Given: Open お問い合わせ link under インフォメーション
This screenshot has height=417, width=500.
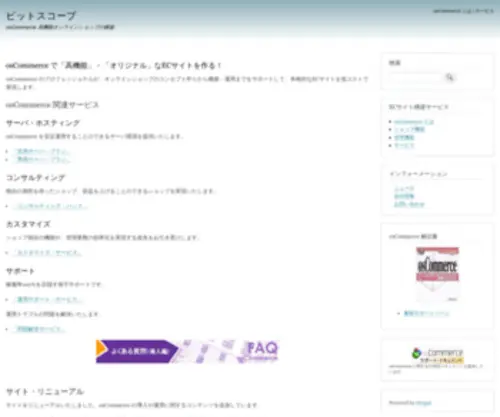Looking at the screenshot, I should (x=409, y=204).
